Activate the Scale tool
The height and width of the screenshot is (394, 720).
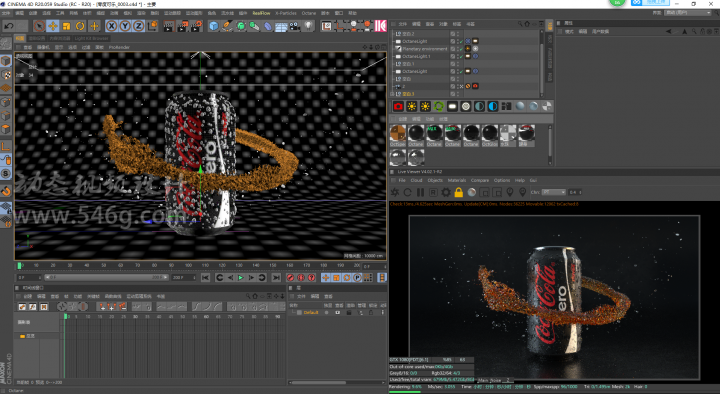click(67, 26)
